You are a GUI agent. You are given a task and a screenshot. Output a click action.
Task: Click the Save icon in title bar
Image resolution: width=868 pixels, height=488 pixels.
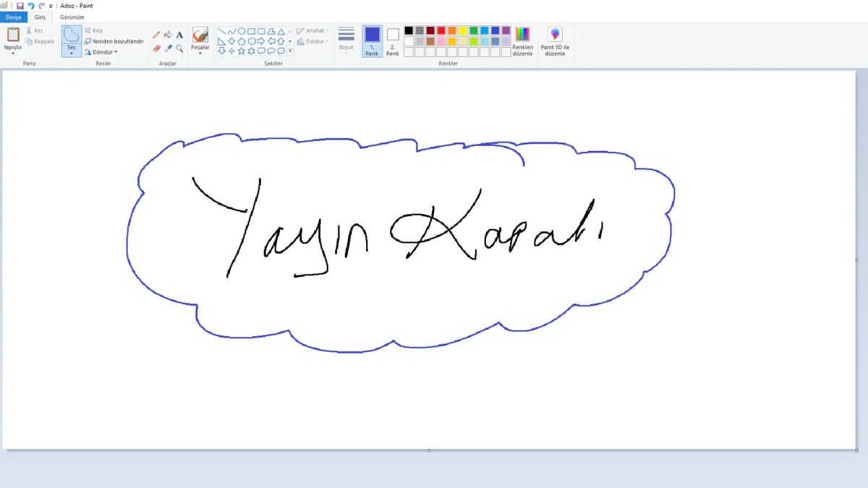20,6
